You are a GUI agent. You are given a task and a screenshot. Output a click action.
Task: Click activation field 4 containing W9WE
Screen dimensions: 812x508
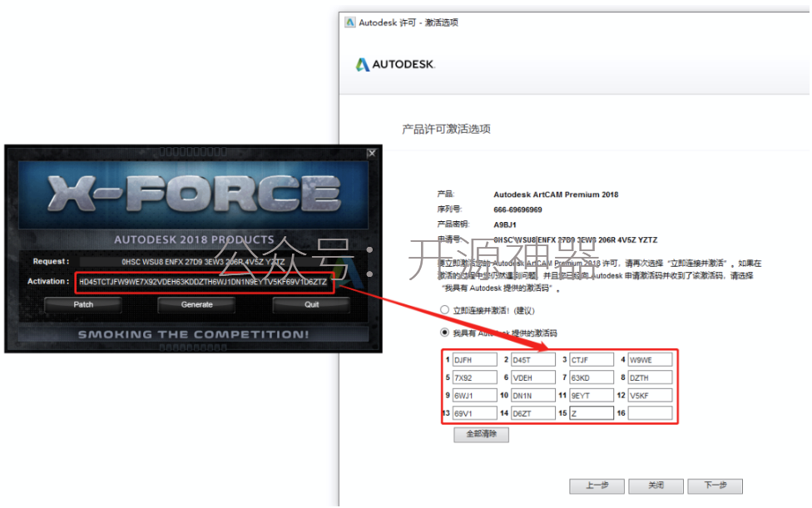650,359
